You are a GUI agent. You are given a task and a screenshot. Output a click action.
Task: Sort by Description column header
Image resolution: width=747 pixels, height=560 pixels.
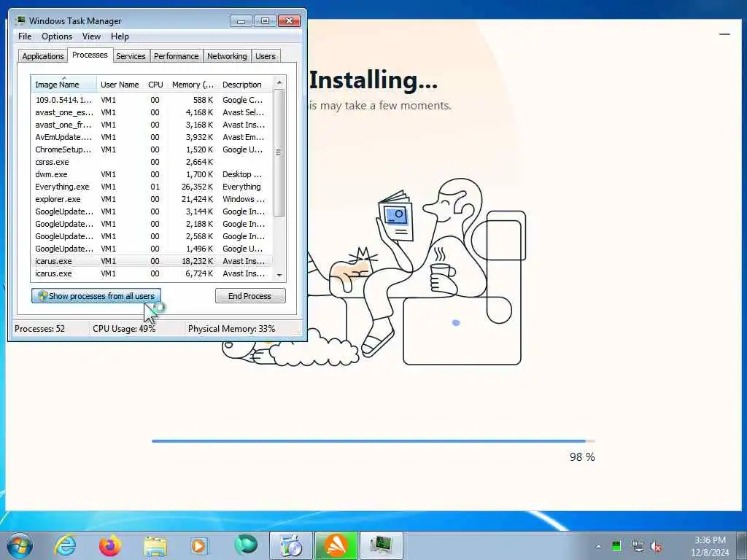point(245,85)
